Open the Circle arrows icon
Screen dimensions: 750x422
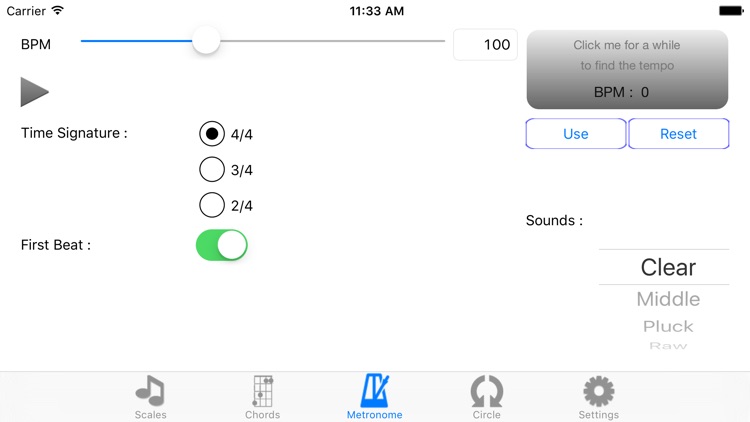[486, 391]
